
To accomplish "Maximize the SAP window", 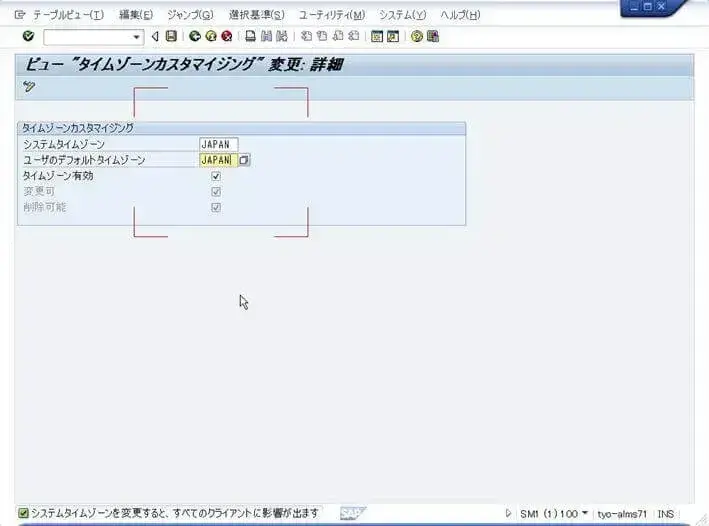I will tap(648, 7).
